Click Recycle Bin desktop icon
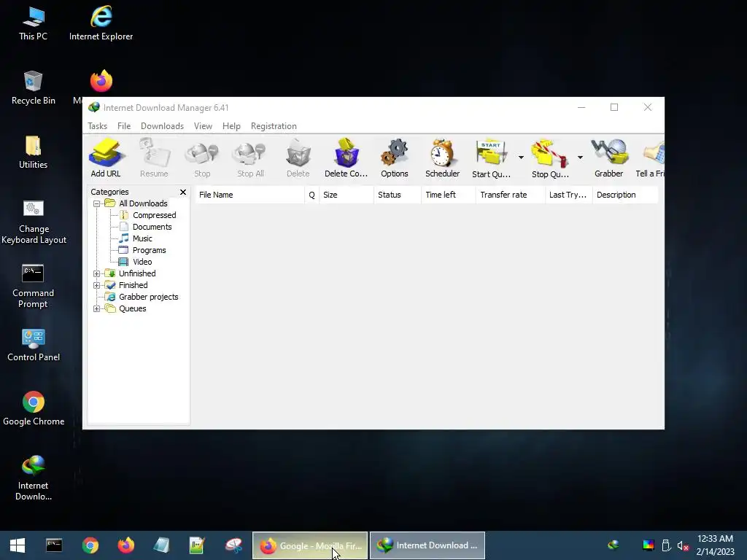This screenshot has height=560, width=747. pos(34,88)
